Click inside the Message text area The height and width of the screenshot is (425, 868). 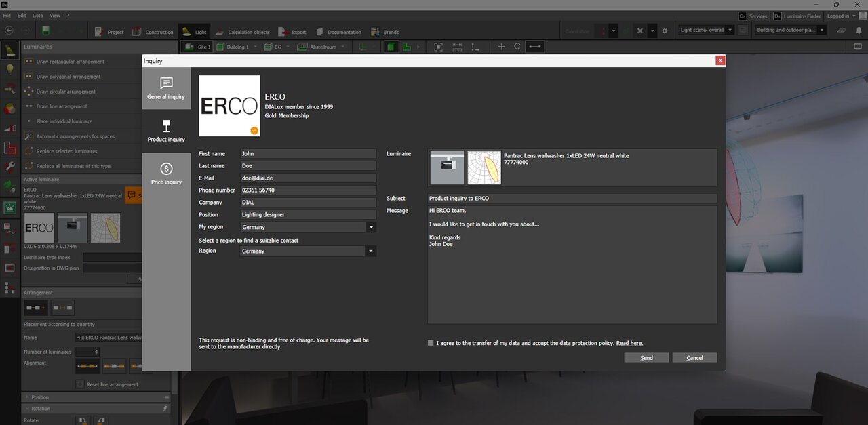572,264
